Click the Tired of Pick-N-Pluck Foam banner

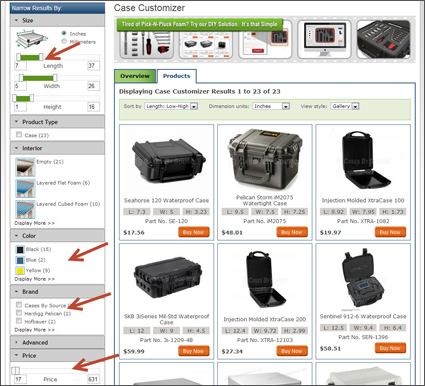(x=200, y=24)
